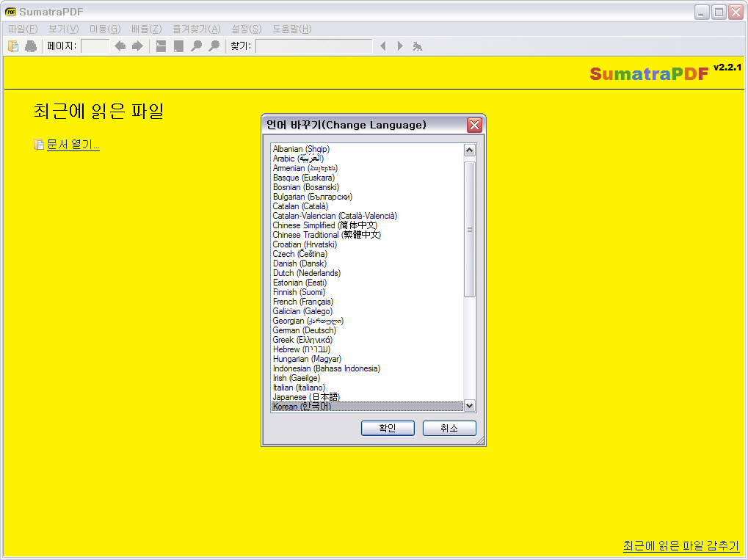
Task: Click the 확인 button
Action: pos(388,429)
